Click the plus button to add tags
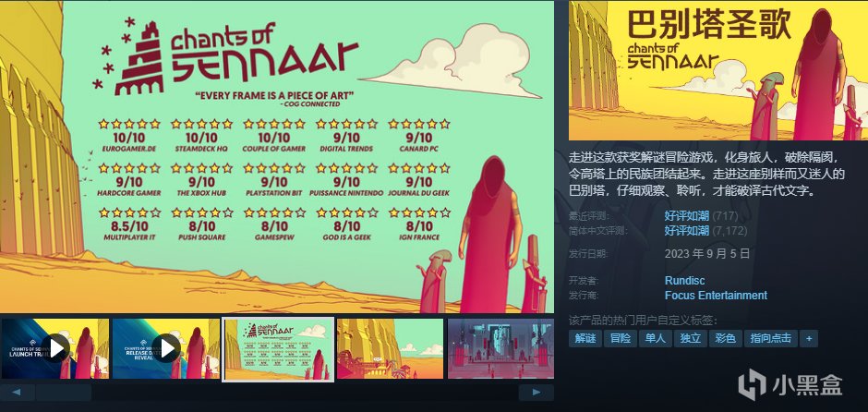This screenshot has height=412, width=868. (809, 338)
